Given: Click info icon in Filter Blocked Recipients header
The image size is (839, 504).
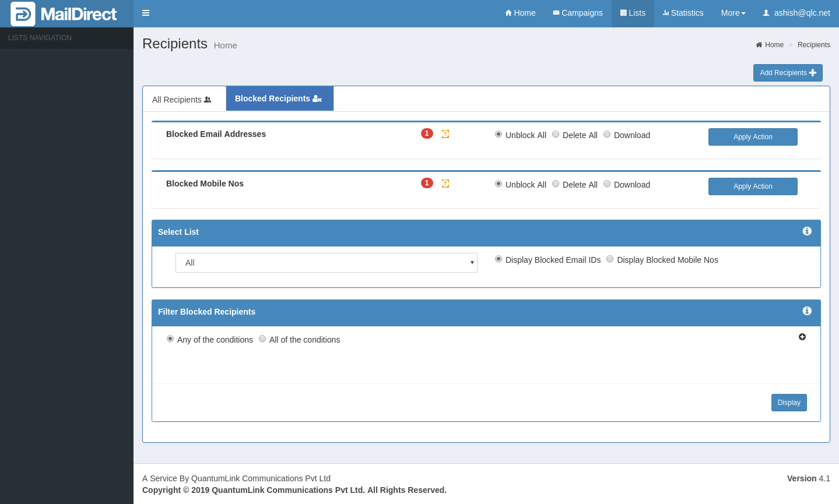Looking at the screenshot, I should tap(807, 311).
